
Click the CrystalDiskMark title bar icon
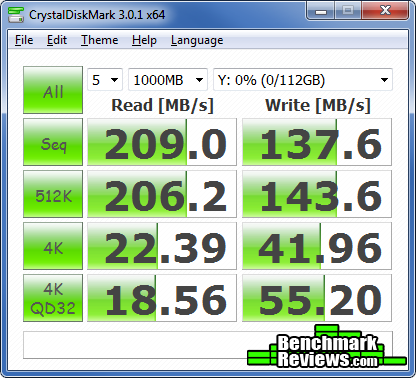coord(15,15)
